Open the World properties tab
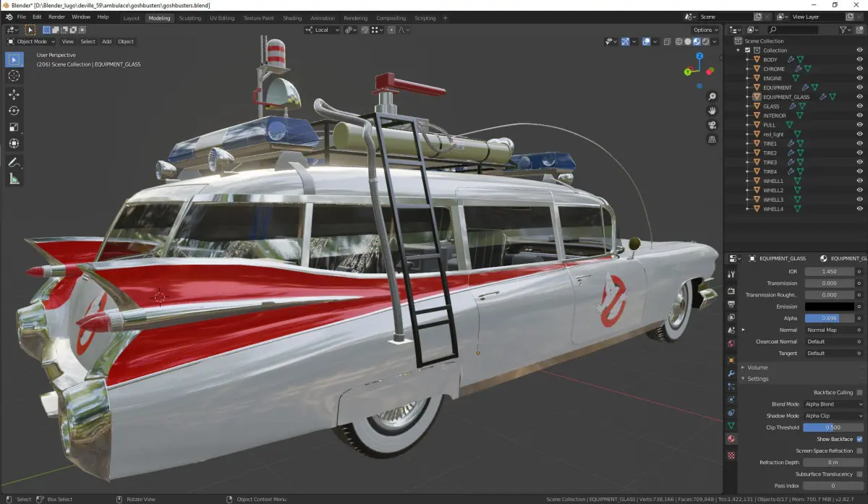868x504 pixels. tap(731, 343)
